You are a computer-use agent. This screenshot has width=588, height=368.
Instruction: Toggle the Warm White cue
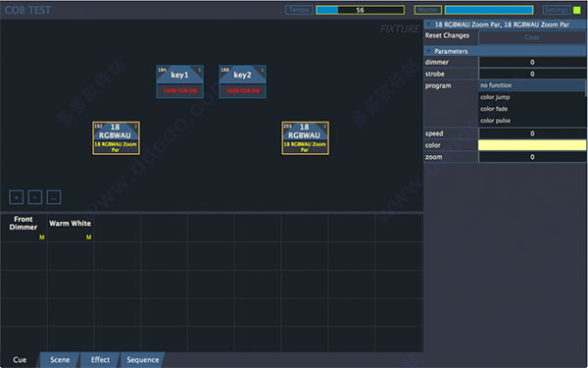point(71,228)
